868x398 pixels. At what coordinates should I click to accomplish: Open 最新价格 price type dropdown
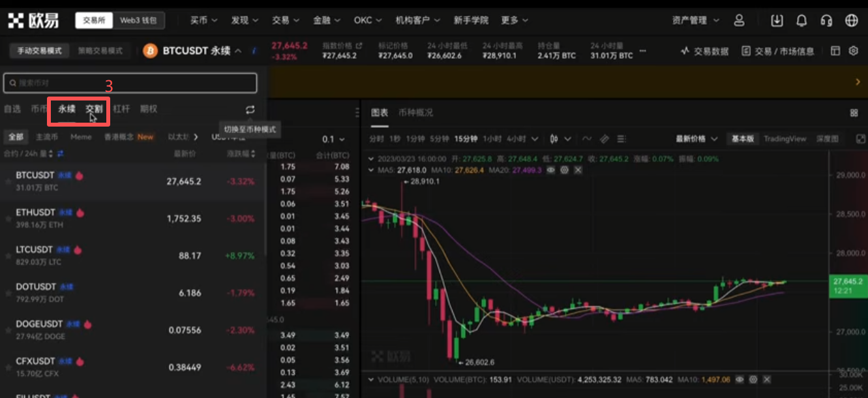[x=696, y=139]
